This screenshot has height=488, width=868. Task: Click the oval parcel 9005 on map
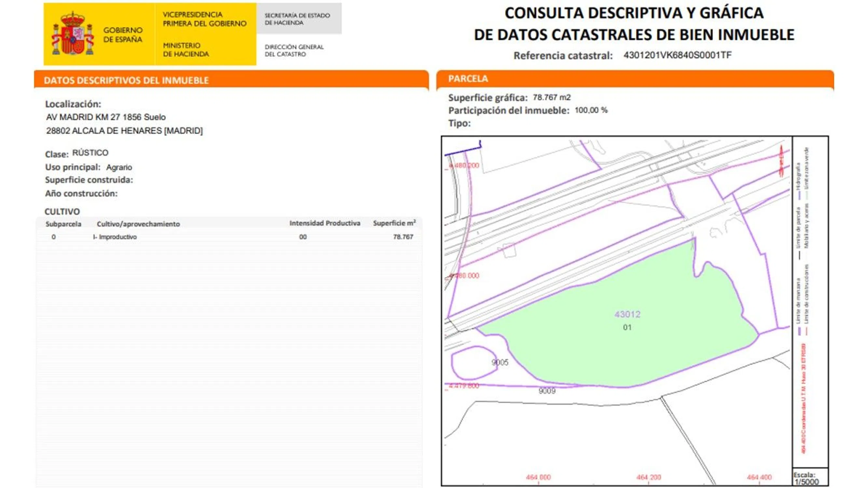point(474,363)
